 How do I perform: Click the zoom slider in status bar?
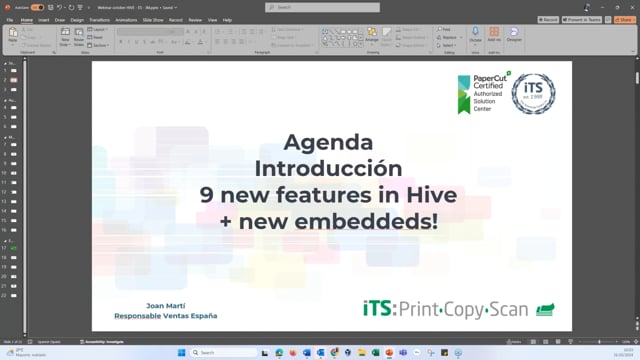[599, 342]
